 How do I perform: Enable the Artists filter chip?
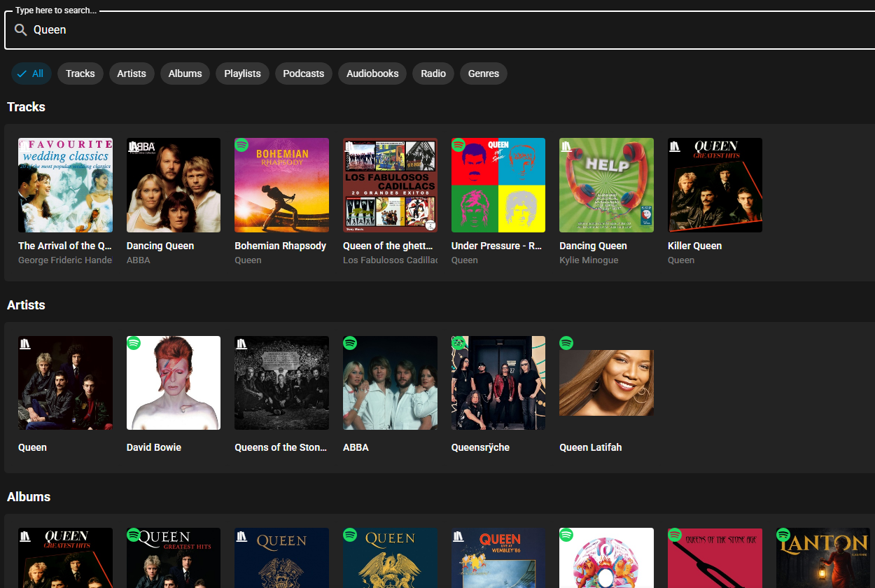pos(132,73)
